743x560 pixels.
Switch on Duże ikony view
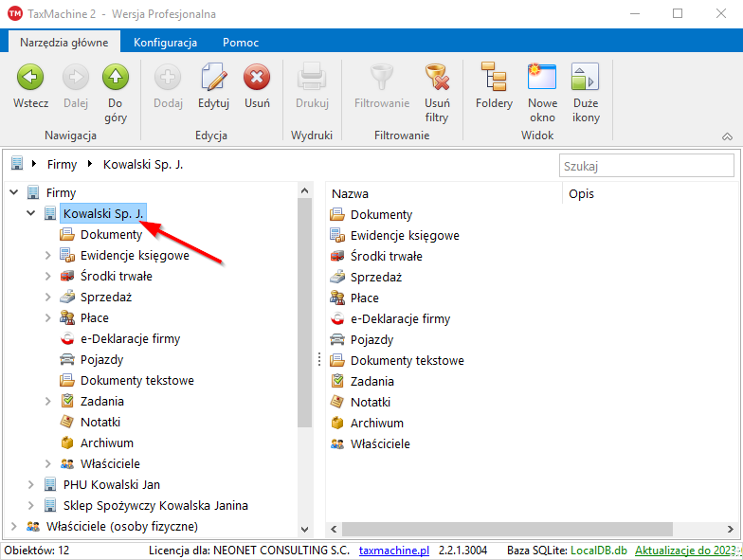pos(586,79)
